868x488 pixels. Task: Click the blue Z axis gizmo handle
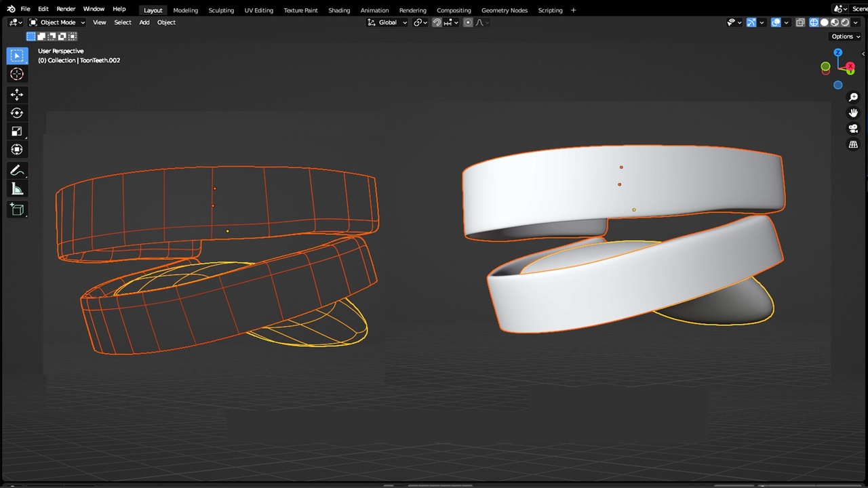tap(838, 52)
